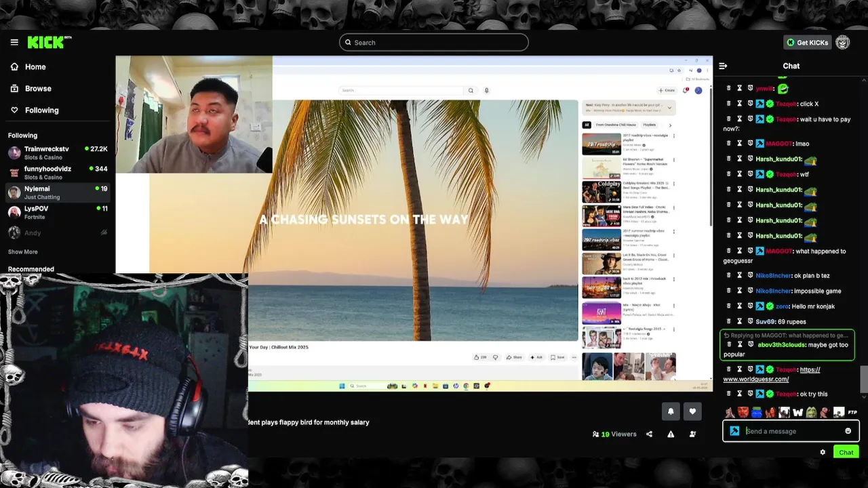Insert the FTP emote from quick emotes
This screenshot has width=868, height=488.
click(852, 412)
